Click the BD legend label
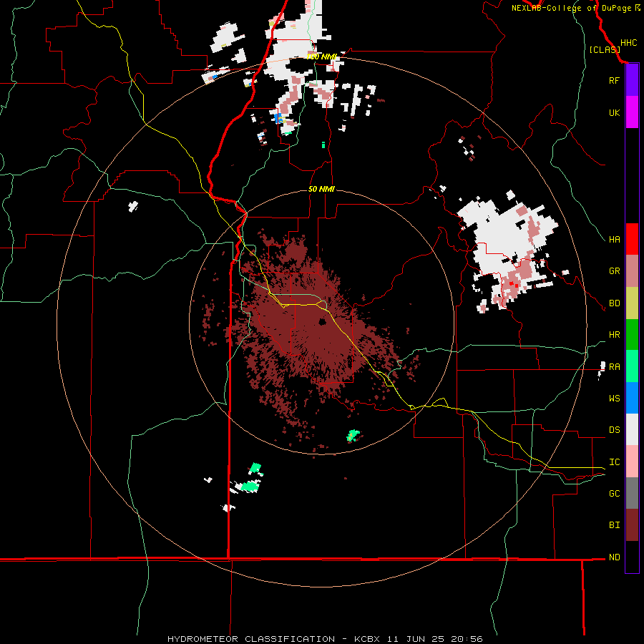This screenshot has height=644, width=644. [x=614, y=303]
